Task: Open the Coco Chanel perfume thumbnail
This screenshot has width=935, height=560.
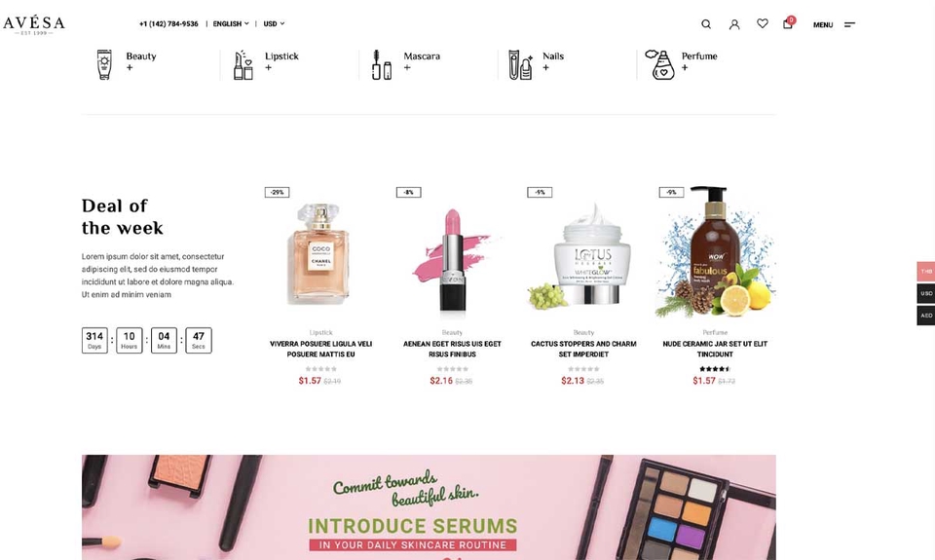Action: 320,253
